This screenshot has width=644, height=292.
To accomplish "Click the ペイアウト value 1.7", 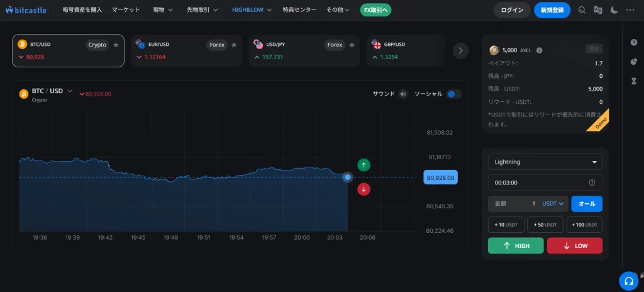I will [x=599, y=64].
